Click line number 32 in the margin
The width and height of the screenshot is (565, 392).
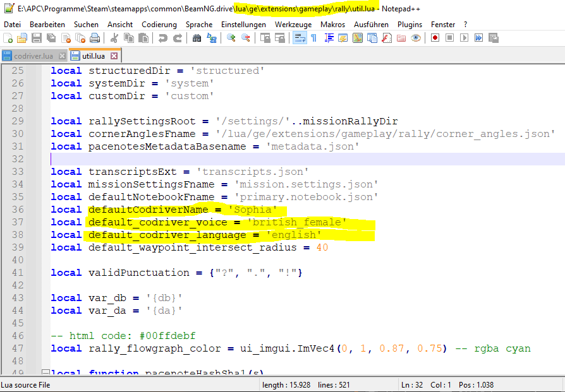(17, 159)
